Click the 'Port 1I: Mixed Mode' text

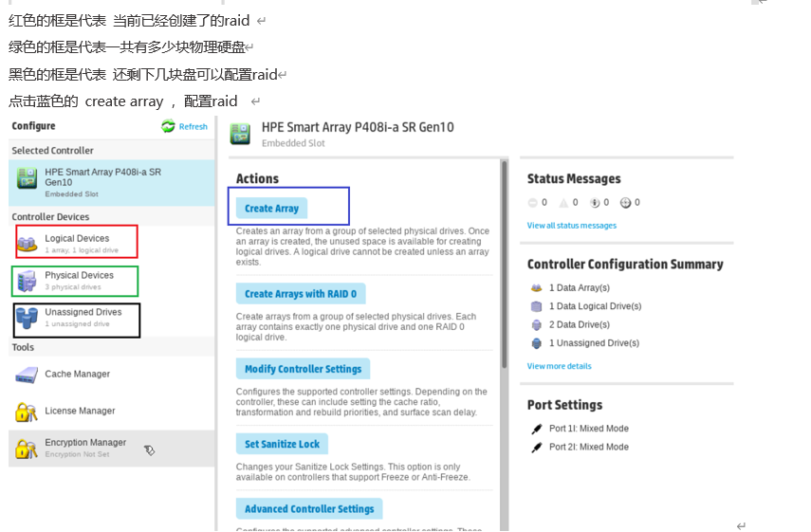click(589, 429)
